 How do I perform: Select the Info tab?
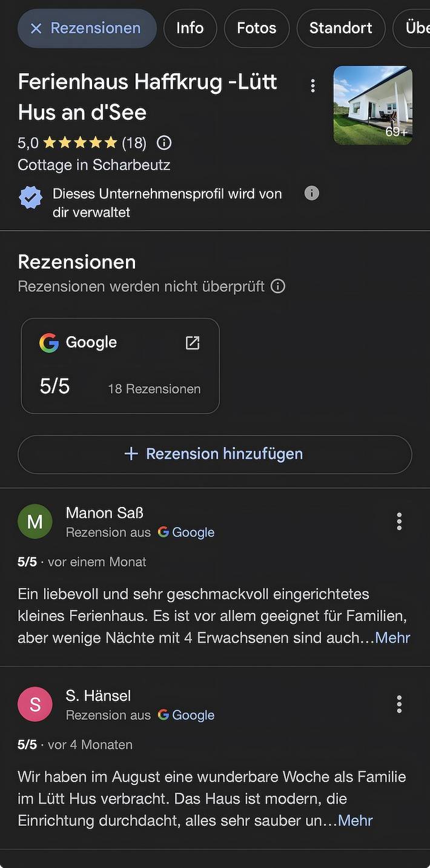190,28
